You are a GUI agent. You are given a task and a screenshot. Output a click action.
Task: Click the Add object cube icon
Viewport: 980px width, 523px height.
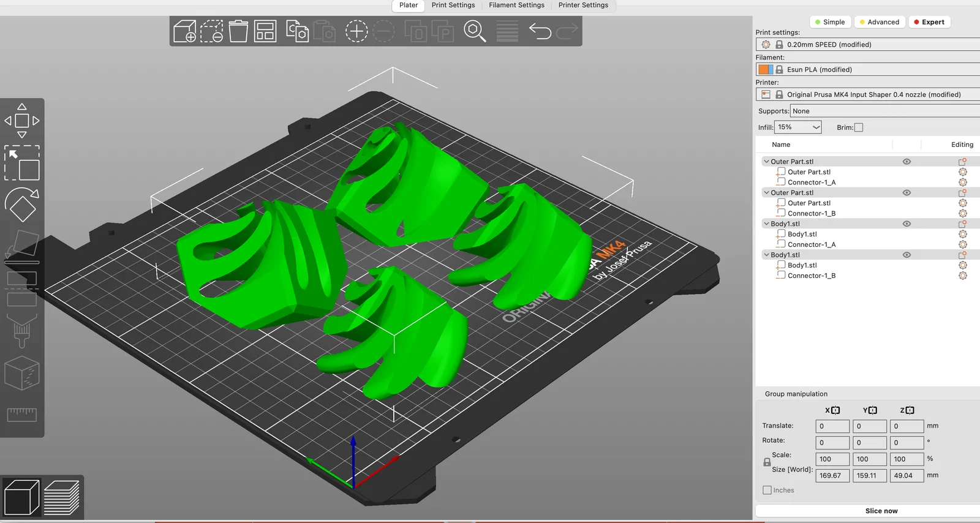(x=184, y=31)
